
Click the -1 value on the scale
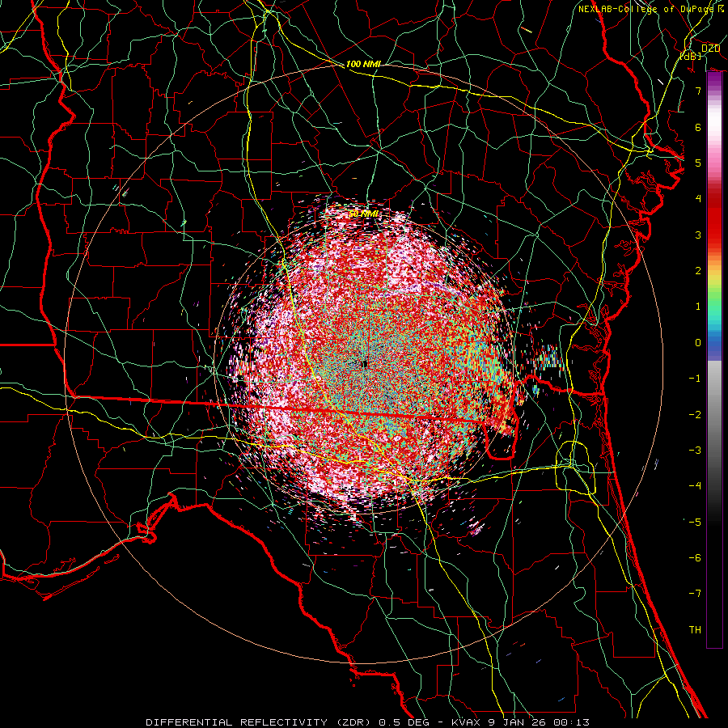[x=695, y=379]
